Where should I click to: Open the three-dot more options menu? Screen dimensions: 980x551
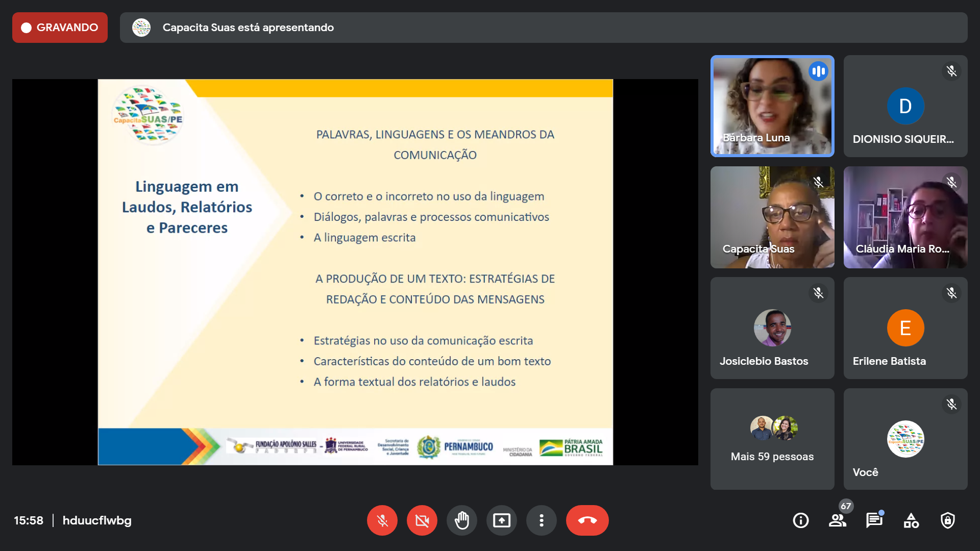(541, 520)
